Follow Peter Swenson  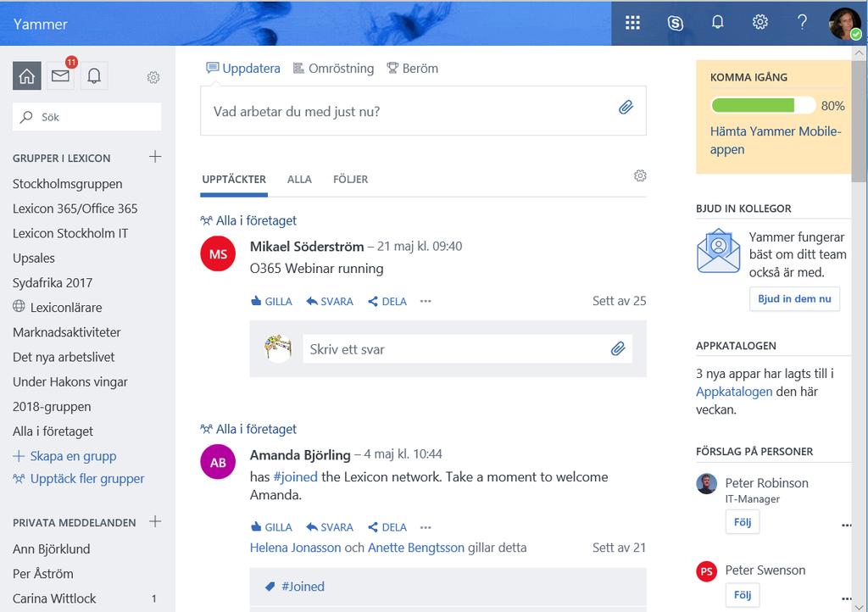click(x=743, y=595)
